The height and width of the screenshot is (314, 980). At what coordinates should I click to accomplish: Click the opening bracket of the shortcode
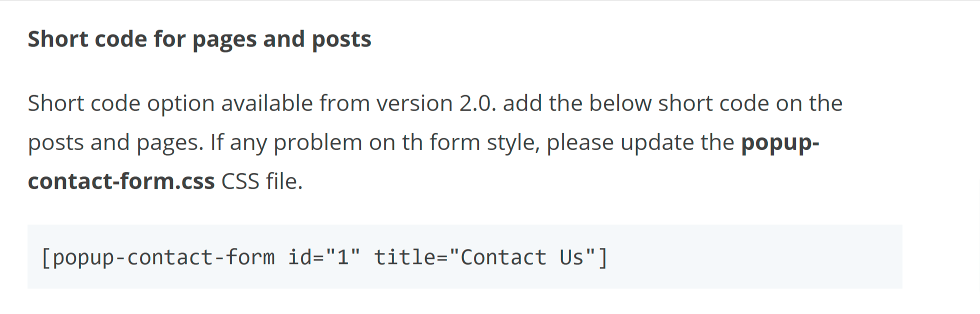45,258
